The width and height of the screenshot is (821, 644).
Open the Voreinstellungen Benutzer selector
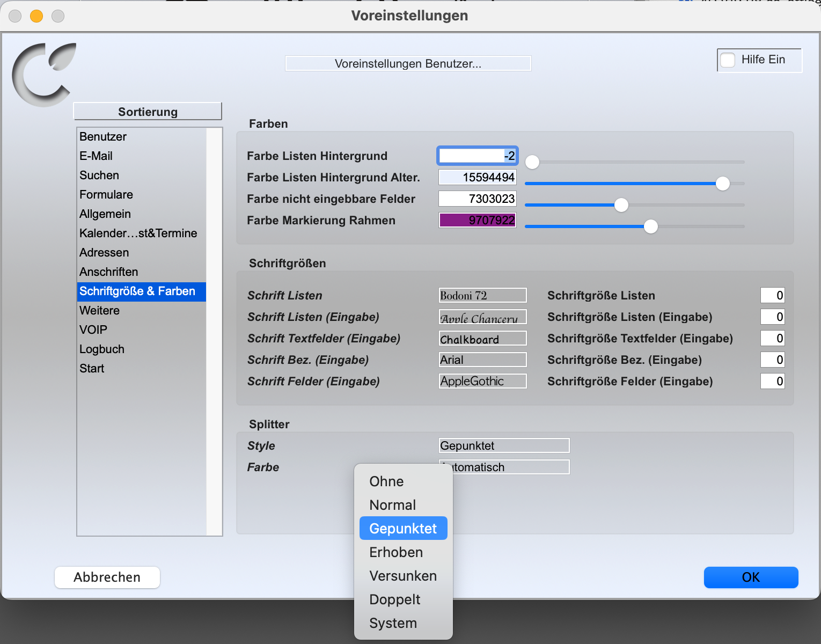408,63
